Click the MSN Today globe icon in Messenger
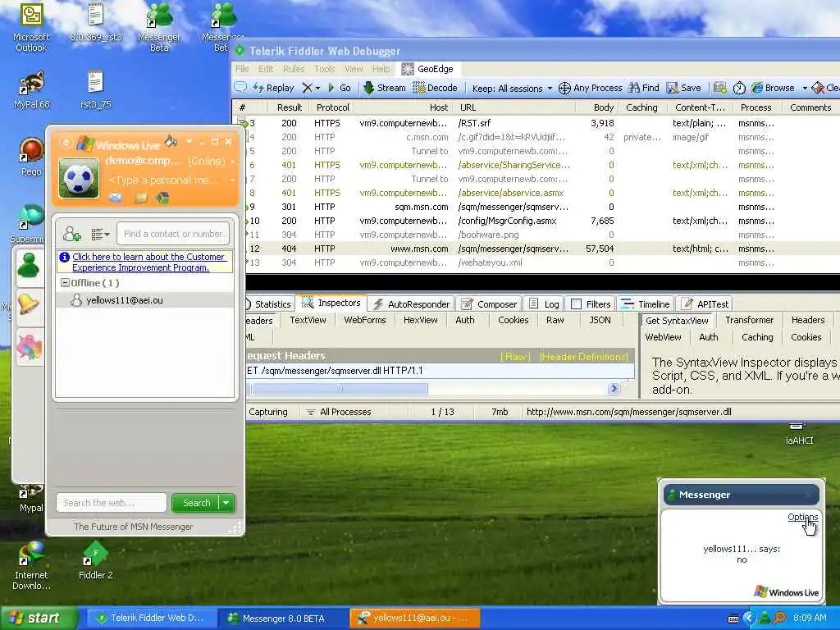 tap(162, 198)
